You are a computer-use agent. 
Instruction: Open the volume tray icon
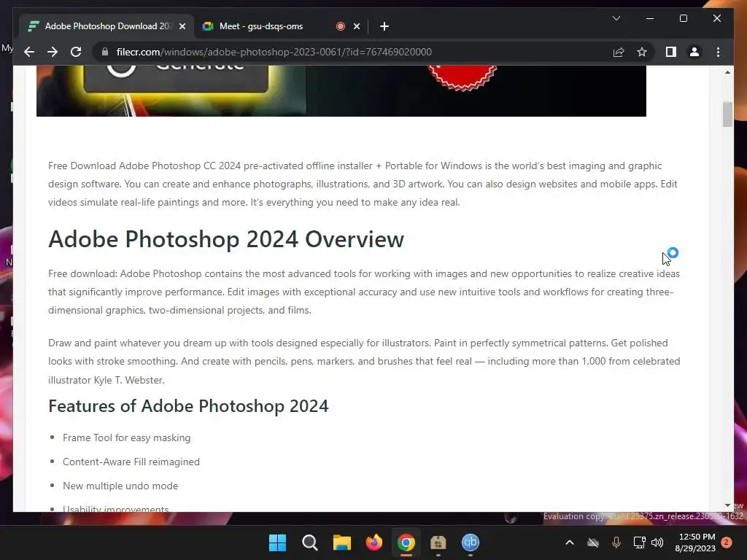[x=657, y=542]
